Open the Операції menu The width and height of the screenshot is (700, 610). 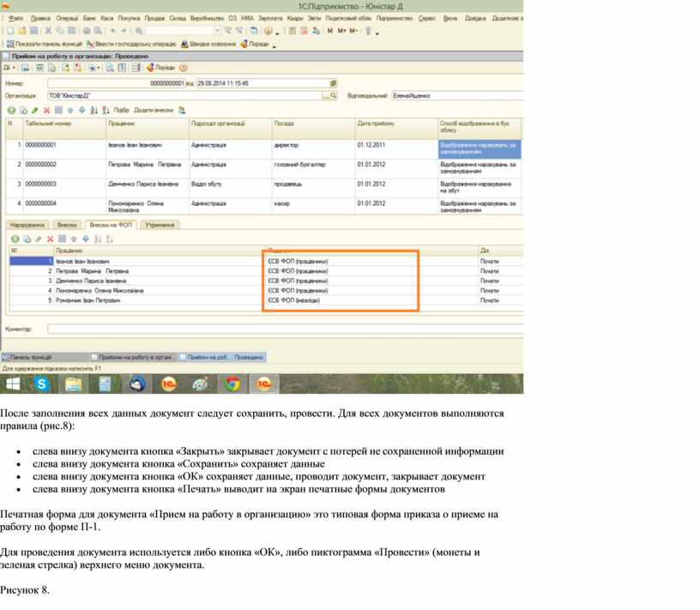pos(67,18)
